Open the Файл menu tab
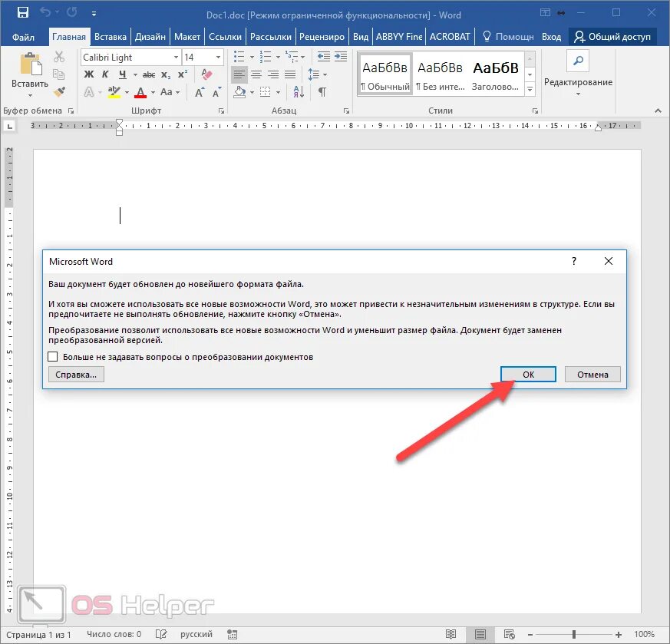Screen dimensions: 670x644 (24, 37)
